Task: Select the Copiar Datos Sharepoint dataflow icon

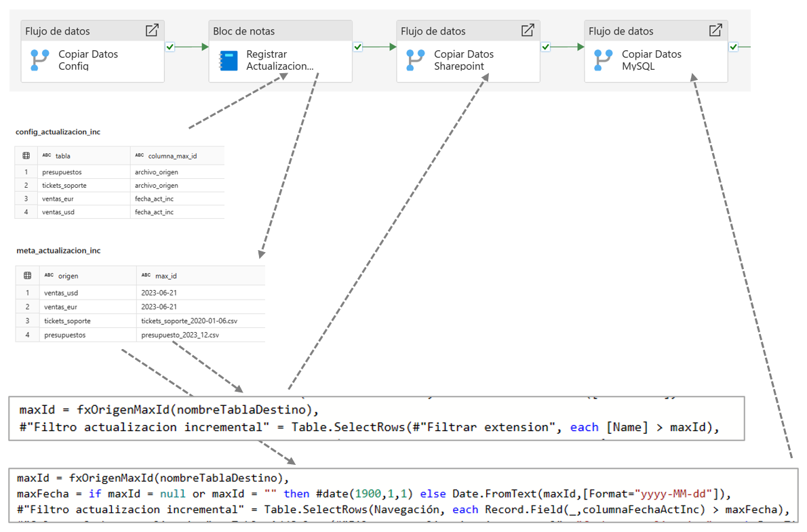Action: pyautogui.click(x=415, y=60)
